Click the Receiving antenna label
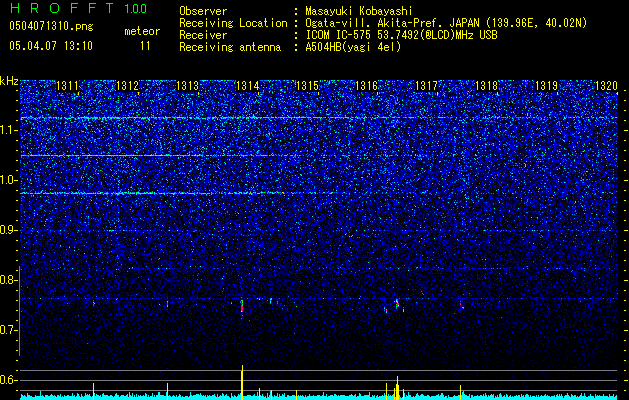Screen dimensions: 629x400 (230, 47)
